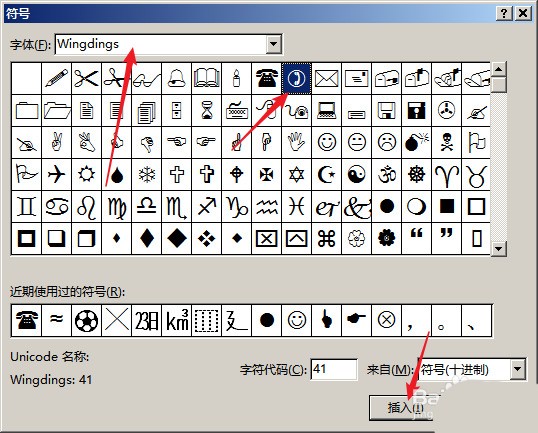The height and width of the screenshot is (433, 538).
Task: Click the bomb symbol
Action: coord(417,142)
